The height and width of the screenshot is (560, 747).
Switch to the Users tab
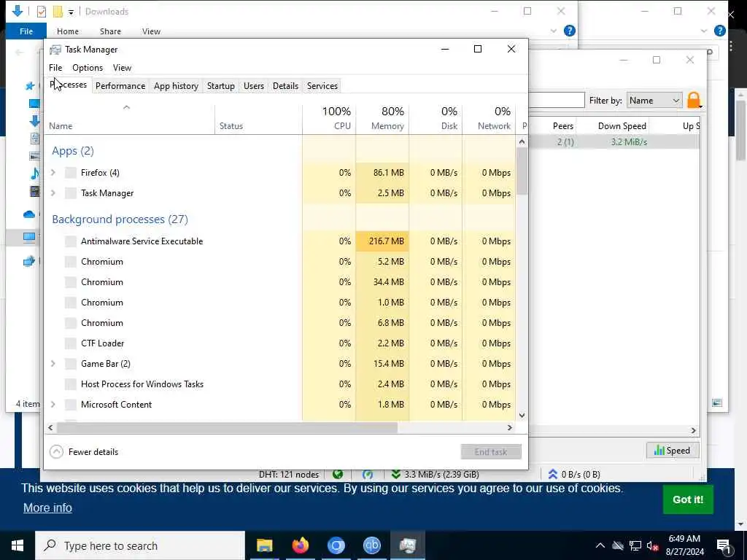click(x=253, y=86)
